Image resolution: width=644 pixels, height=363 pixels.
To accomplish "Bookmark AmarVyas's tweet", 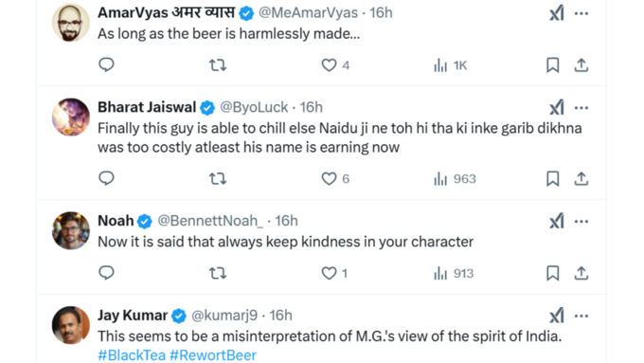I will [x=553, y=65].
